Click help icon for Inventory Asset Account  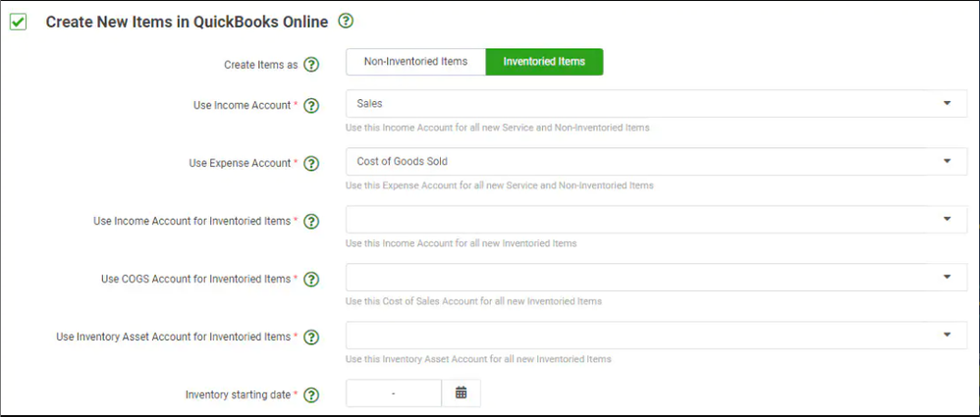coord(311,338)
